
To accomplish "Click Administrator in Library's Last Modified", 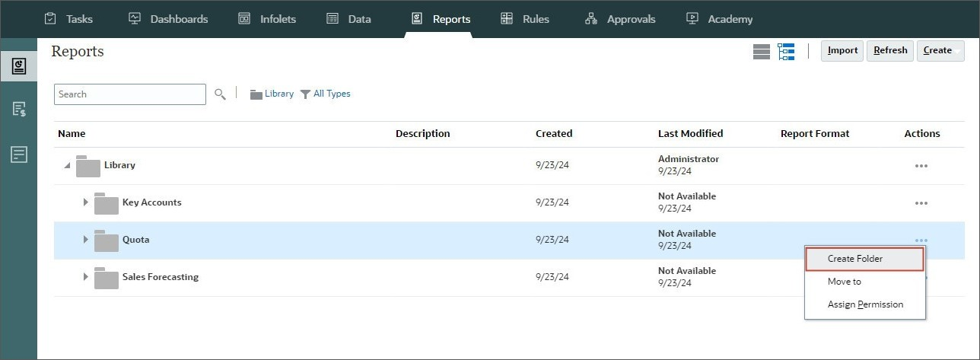I will [x=688, y=159].
